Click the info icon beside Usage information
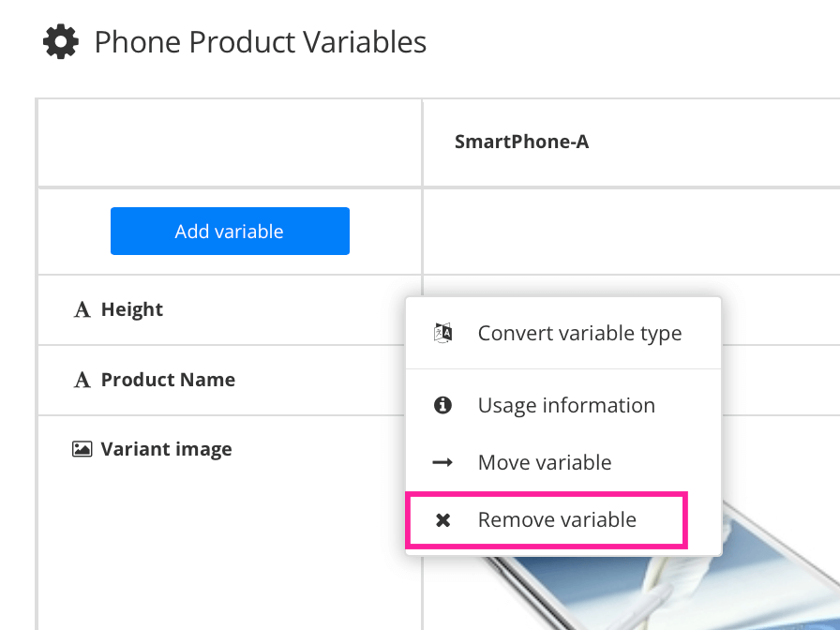The width and height of the screenshot is (840, 630). click(442, 405)
